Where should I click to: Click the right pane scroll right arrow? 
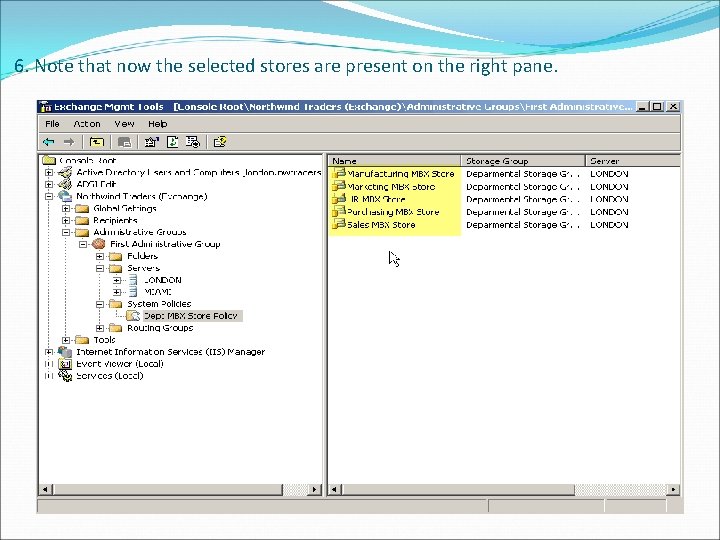click(x=673, y=489)
